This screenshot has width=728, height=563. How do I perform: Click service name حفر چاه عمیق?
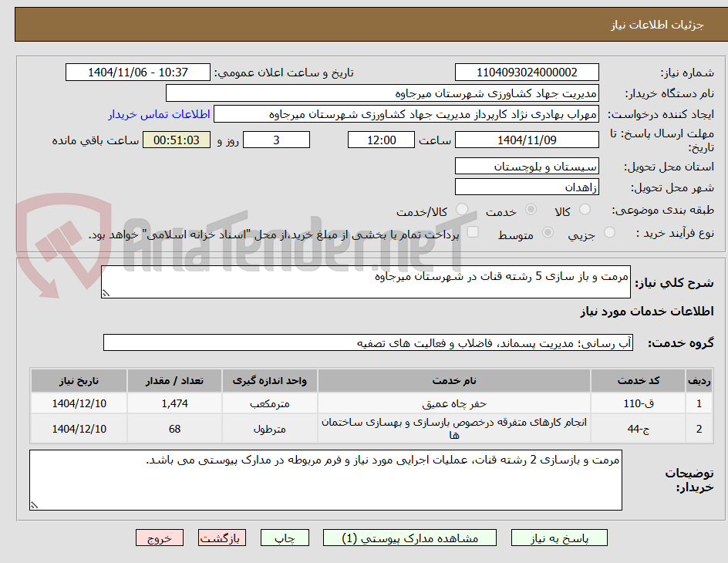pos(454,403)
